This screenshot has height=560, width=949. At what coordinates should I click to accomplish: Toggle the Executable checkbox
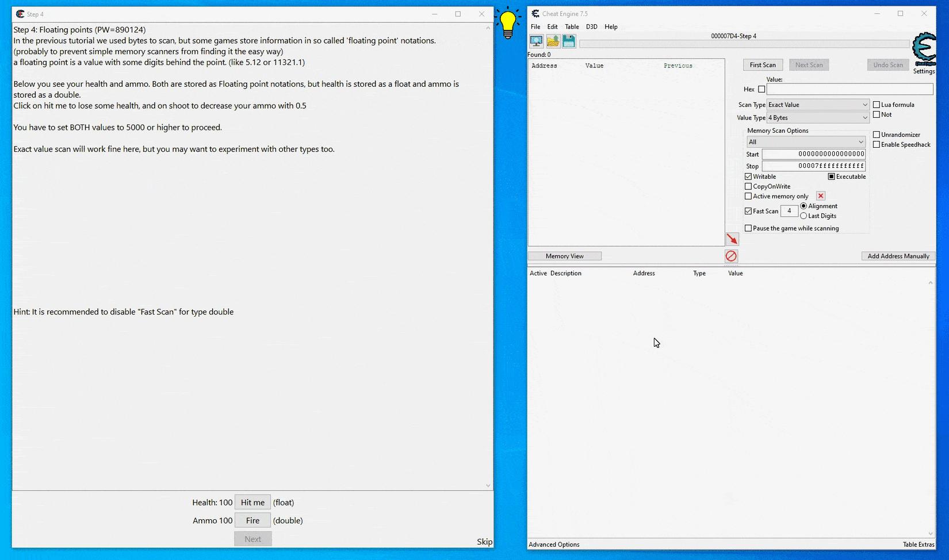tap(831, 177)
